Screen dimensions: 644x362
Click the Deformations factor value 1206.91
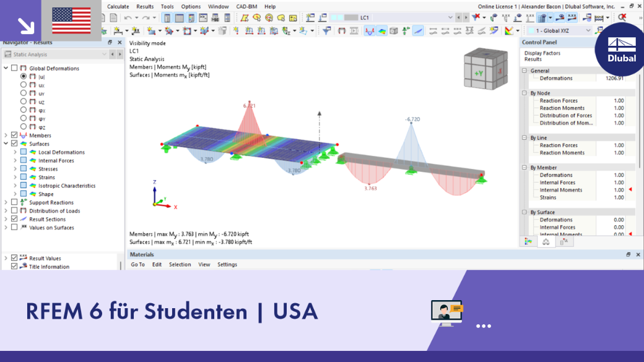[614, 78]
